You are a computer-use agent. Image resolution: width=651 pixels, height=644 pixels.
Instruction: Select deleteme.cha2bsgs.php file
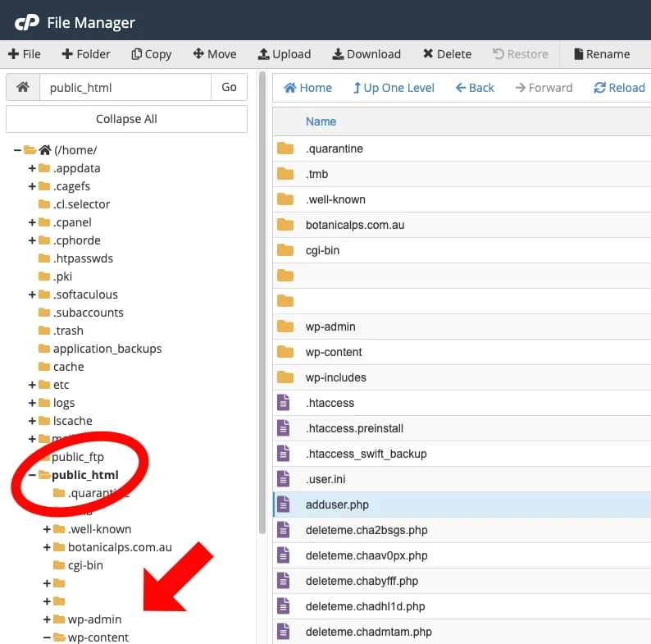tap(366, 530)
